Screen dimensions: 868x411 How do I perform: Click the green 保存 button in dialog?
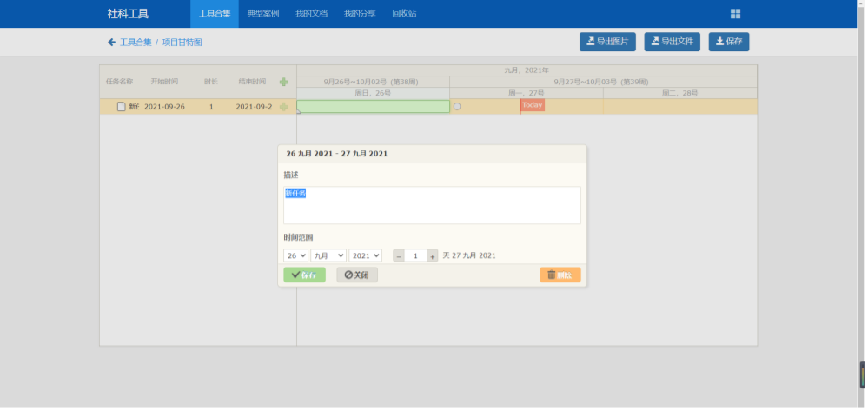306,275
